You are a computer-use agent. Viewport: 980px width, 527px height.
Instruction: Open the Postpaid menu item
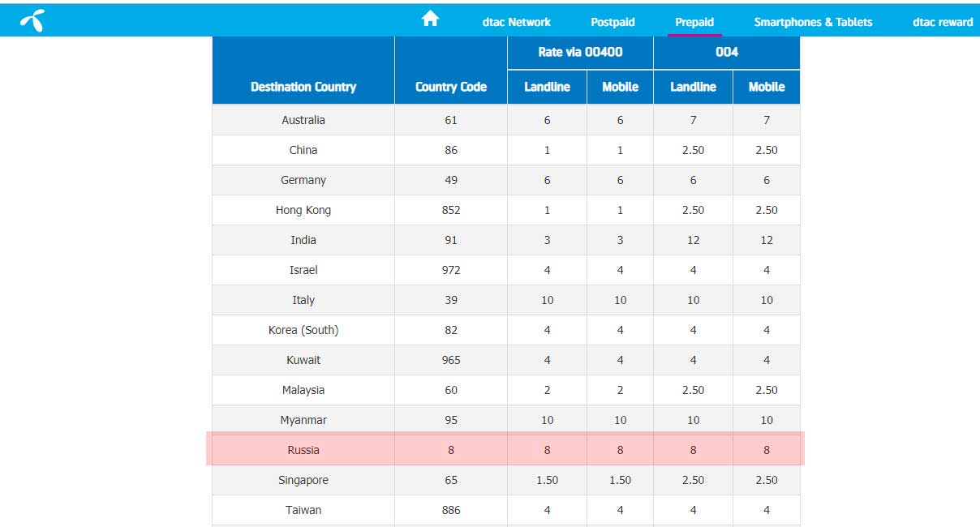(612, 22)
